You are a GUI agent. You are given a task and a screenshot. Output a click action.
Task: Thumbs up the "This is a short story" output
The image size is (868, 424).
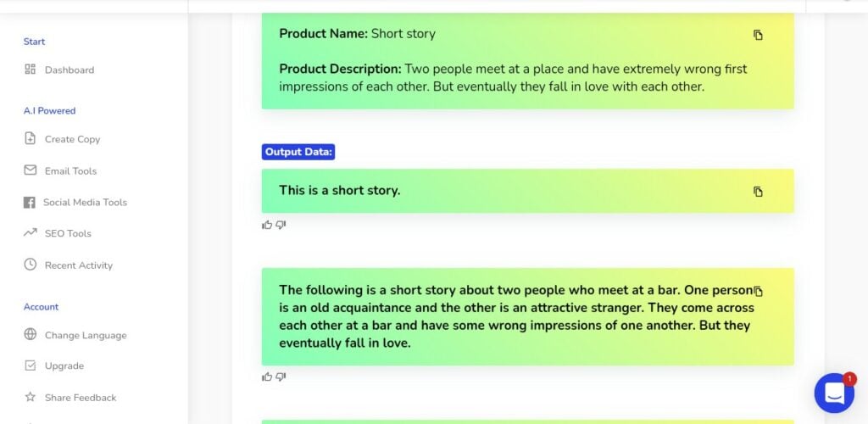pyautogui.click(x=267, y=225)
